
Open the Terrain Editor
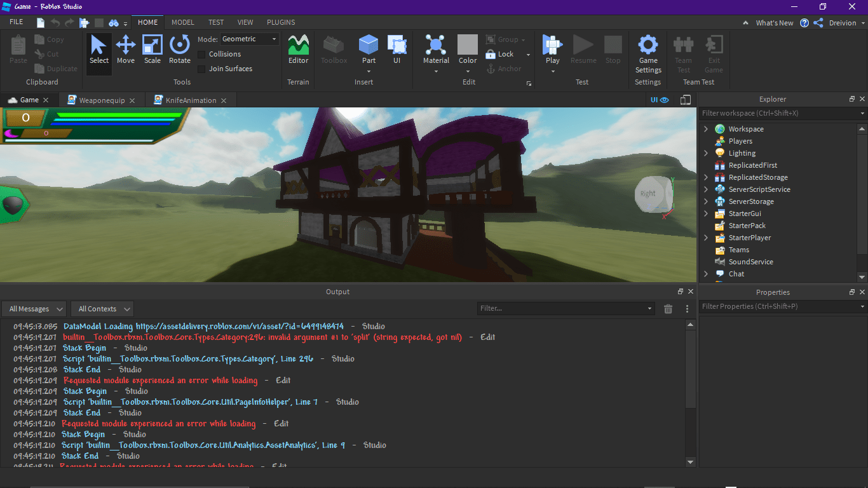297,51
